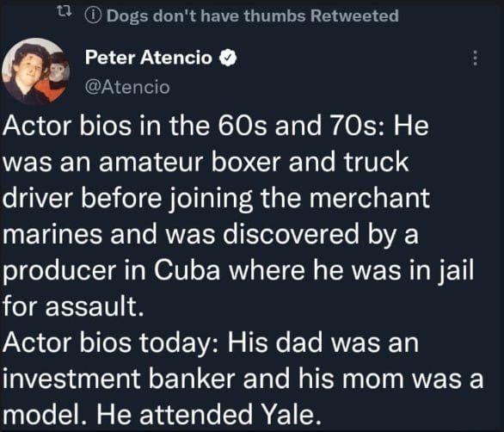Viewport: 504px width, 432px height.
Task: Click the word "Retweeted" in the header
Action: pos(354,15)
